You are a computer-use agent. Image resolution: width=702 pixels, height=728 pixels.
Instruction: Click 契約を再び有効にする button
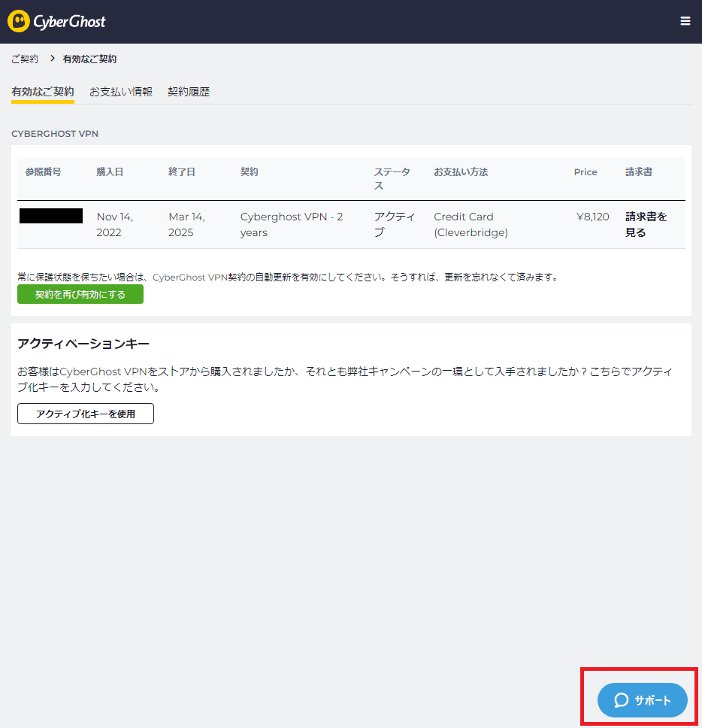tap(80, 294)
